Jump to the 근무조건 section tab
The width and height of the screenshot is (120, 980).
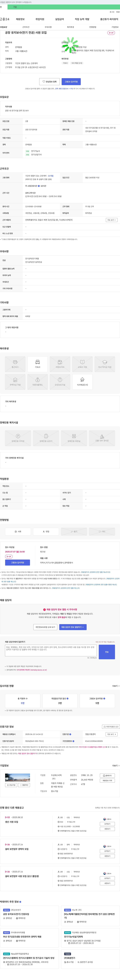coord(26,27)
